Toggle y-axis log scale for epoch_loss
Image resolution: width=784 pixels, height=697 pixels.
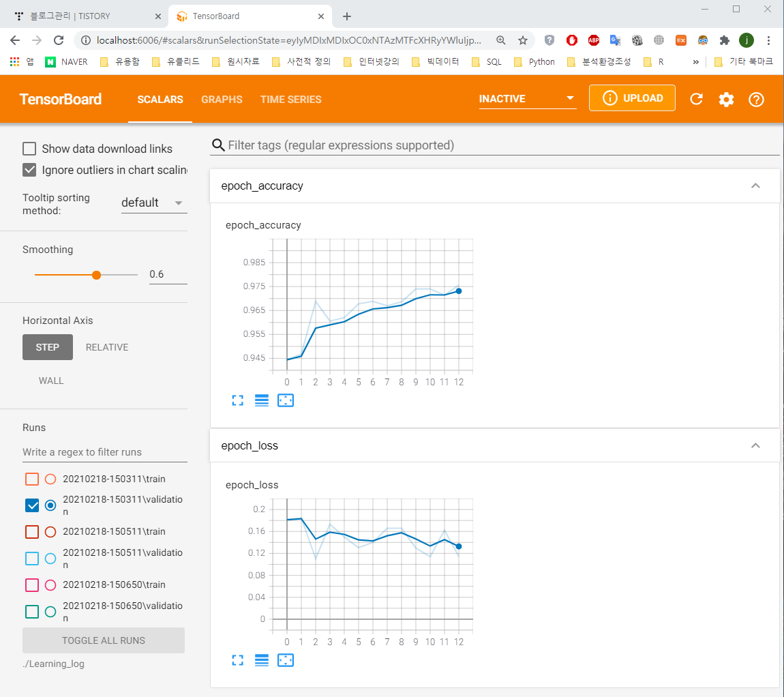262,660
